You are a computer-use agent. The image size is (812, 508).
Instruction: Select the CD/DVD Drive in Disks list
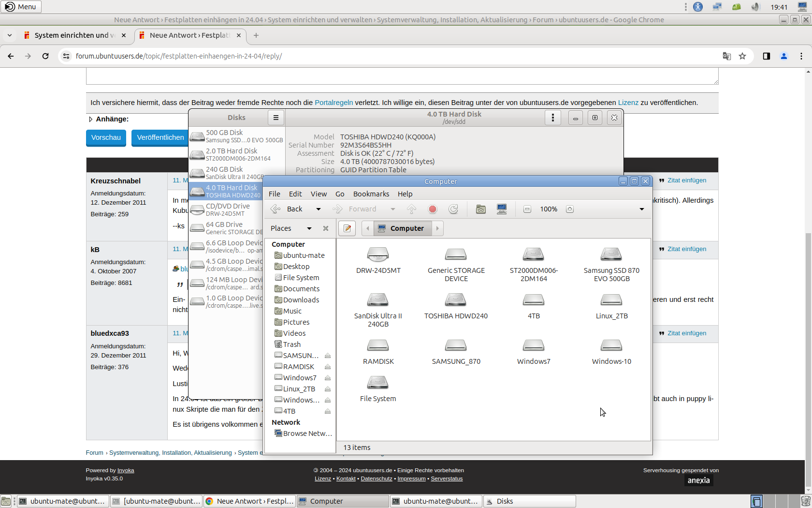click(x=226, y=209)
